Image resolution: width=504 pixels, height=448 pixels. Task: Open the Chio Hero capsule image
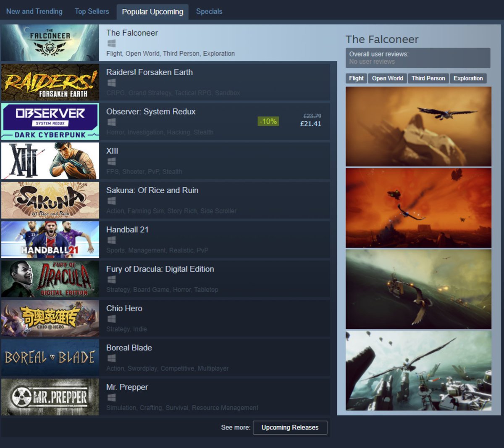[50, 318]
